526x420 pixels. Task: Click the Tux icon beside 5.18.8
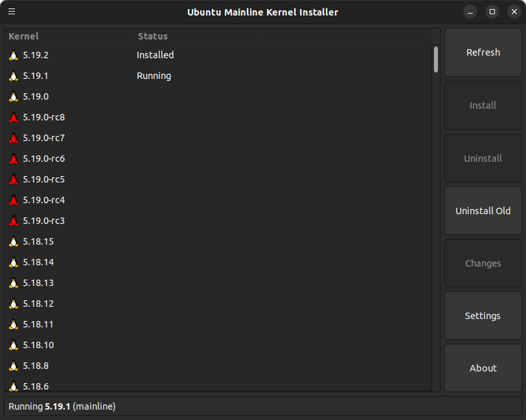click(x=14, y=366)
